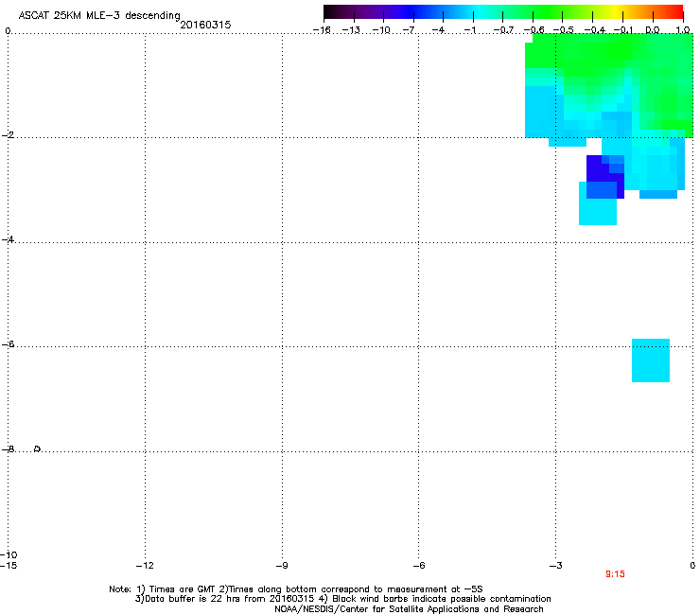Click the longitude axis label "-3"
The width and height of the screenshot is (700, 615).
coord(556,566)
